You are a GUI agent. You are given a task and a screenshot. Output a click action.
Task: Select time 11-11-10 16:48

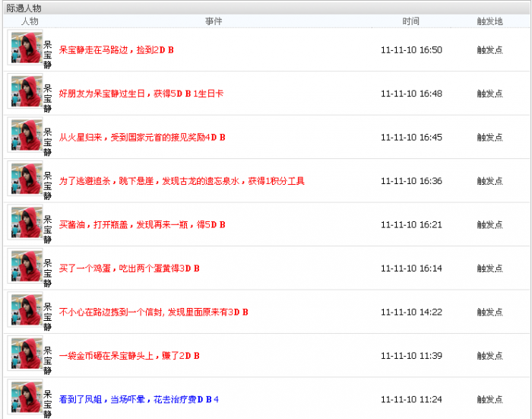pos(411,94)
